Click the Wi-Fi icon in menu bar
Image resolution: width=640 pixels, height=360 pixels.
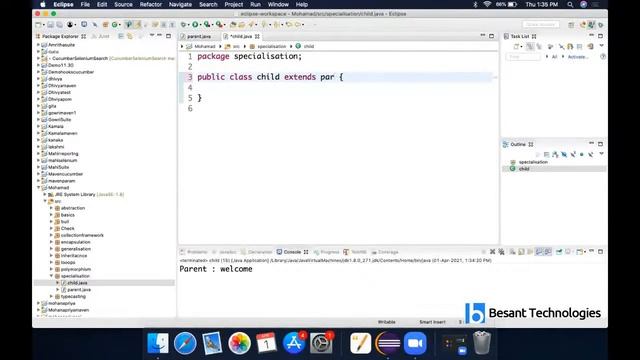point(487,4)
